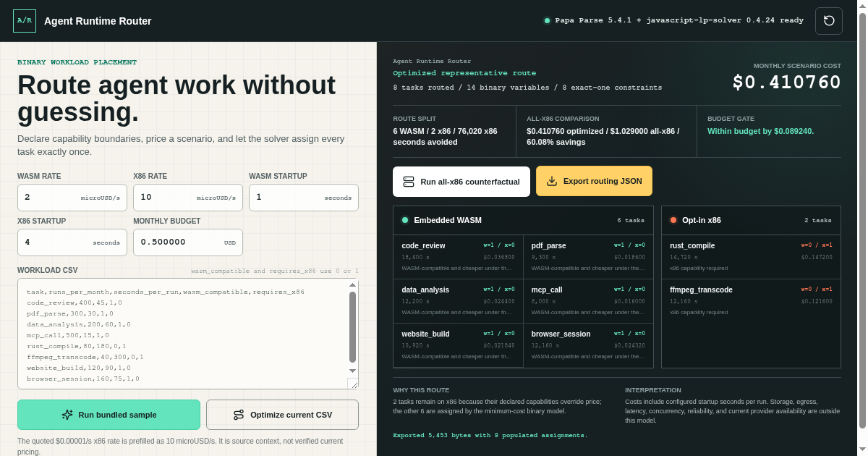This screenshot has height=456, width=868.
Task: Select the browser_session task card
Action: 588,345
